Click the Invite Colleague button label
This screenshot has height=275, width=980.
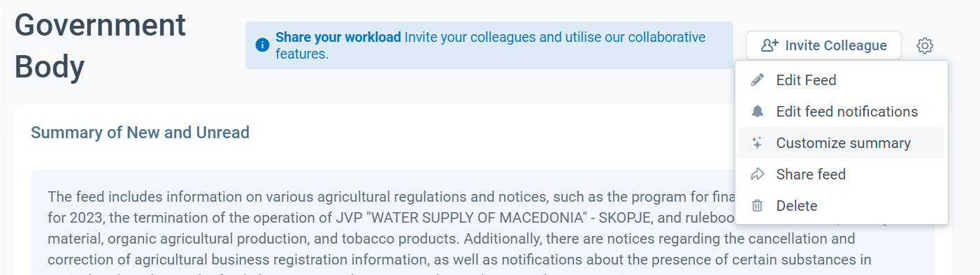(x=836, y=45)
